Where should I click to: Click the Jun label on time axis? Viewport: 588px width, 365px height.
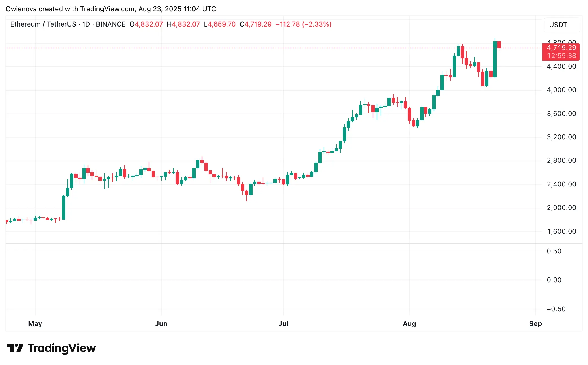click(x=161, y=324)
